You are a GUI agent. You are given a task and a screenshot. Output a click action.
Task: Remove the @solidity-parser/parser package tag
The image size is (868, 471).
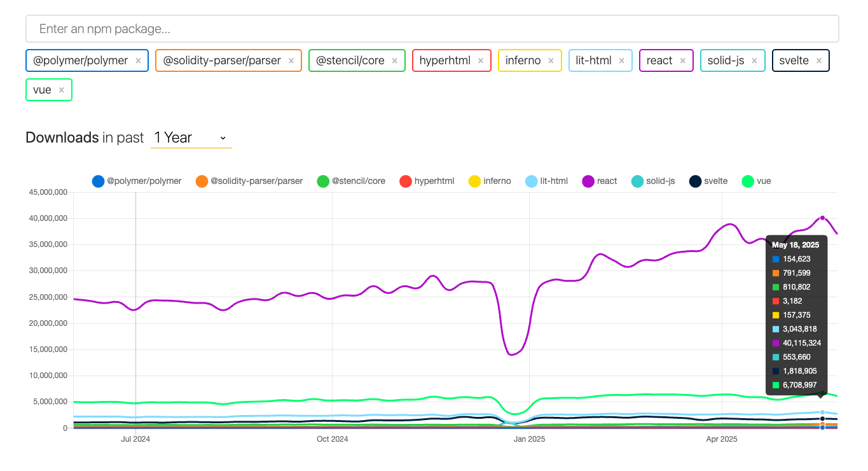coord(291,61)
